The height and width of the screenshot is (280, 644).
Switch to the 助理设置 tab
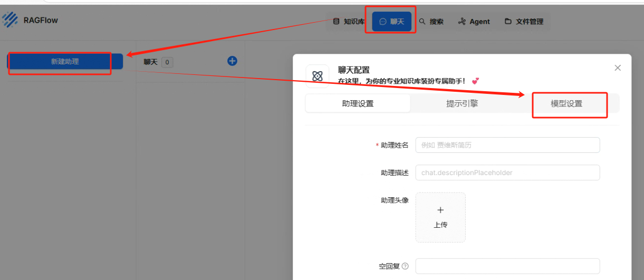tap(358, 103)
